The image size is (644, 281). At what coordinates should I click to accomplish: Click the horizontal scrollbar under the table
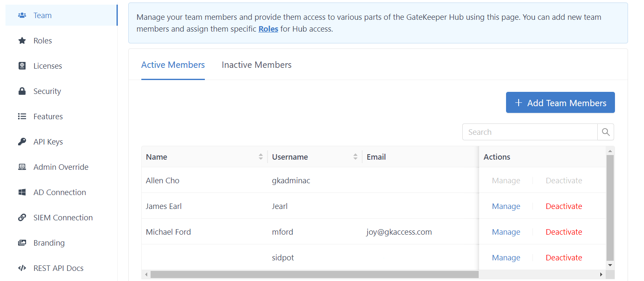pos(314,274)
